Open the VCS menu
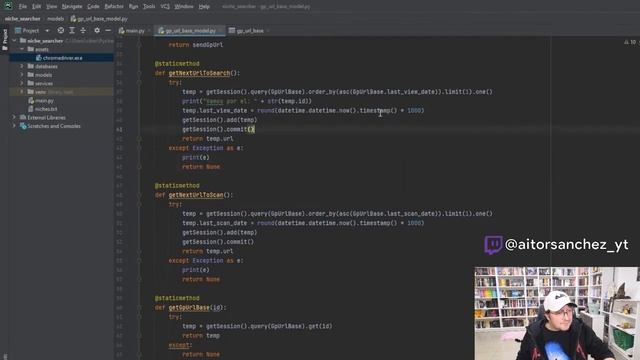Image resolution: width=640 pixels, height=360 pixels. click(165, 7)
